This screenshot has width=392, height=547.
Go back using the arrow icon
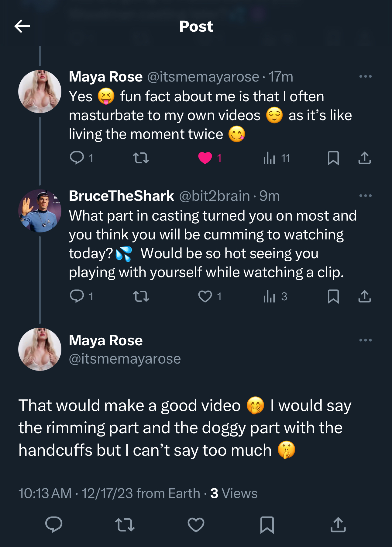(x=22, y=26)
